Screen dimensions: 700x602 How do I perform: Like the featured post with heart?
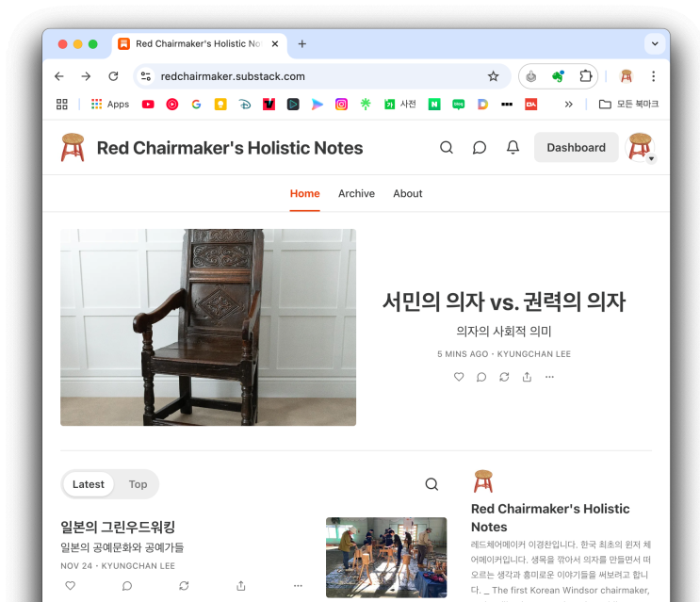pyautogui.click(x=459, y=377)
